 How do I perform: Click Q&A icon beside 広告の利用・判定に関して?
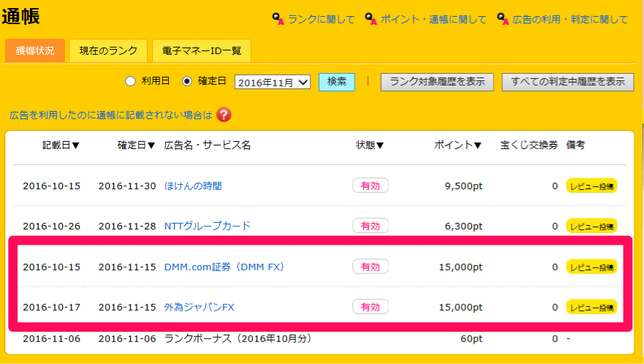[503, 19]
